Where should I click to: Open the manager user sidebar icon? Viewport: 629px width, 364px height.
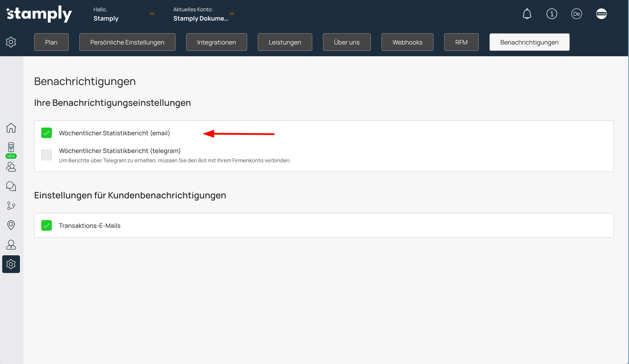[x=11, y=245]
